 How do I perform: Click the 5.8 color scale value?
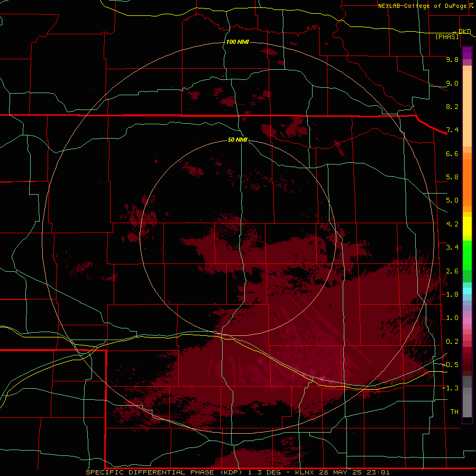click(x=452, y=177)
